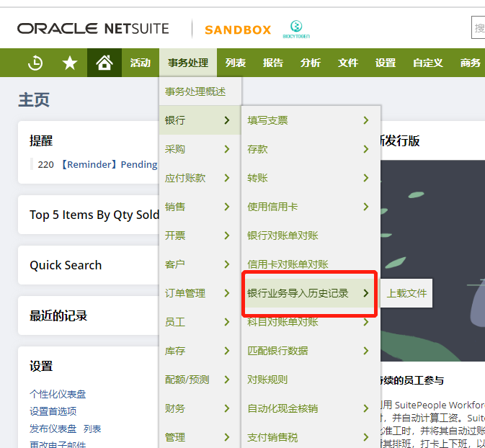
Task: Click the SANDBOX label
Action: [x=238, y=30]
